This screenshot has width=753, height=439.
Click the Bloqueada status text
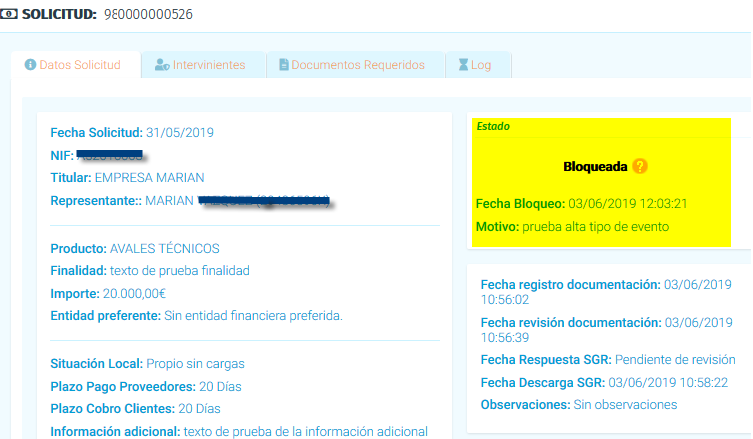coord(595,167)
